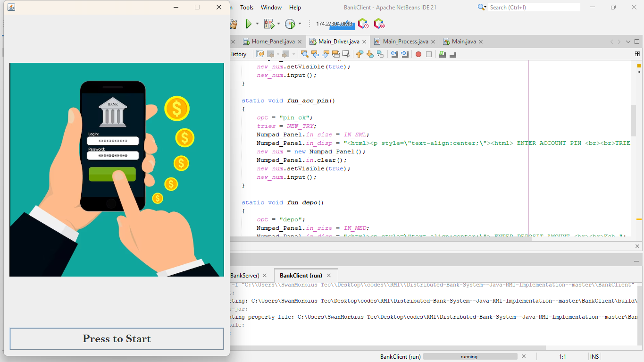The width and height of the screenshot is (644, 362).
Task: Close the Main.java tab
Action: pyautogui.click(x=481, y=42)
